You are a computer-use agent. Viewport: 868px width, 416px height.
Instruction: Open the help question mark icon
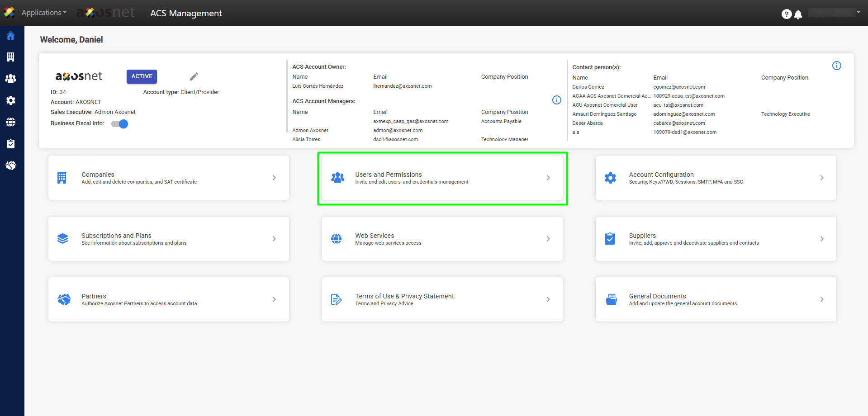786,14
